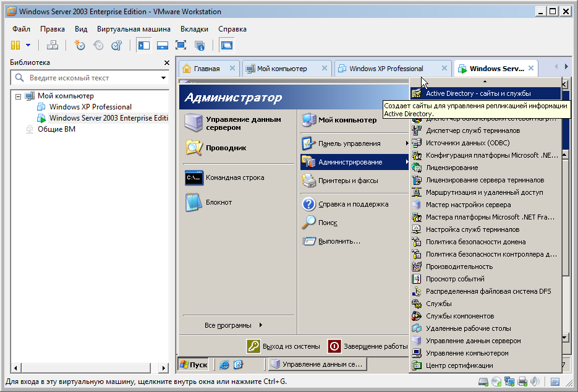The width and height of the screenshot is (578, 392).
Task: Open Просмотр событий
Action: 486,279
